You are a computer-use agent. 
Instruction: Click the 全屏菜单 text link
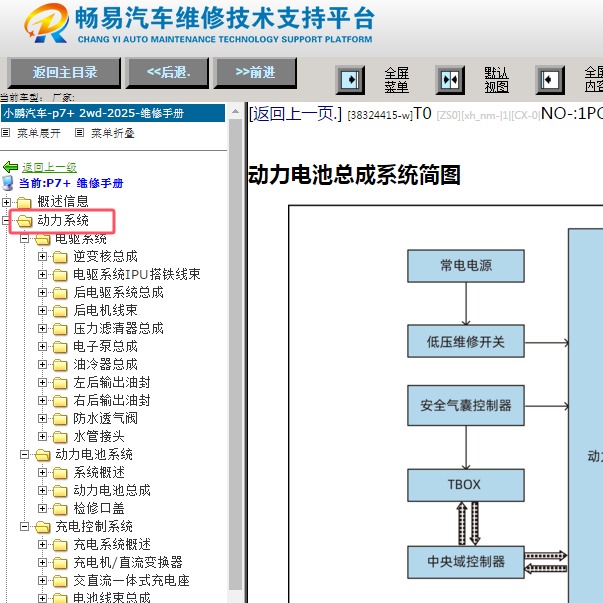click(396, 80)
